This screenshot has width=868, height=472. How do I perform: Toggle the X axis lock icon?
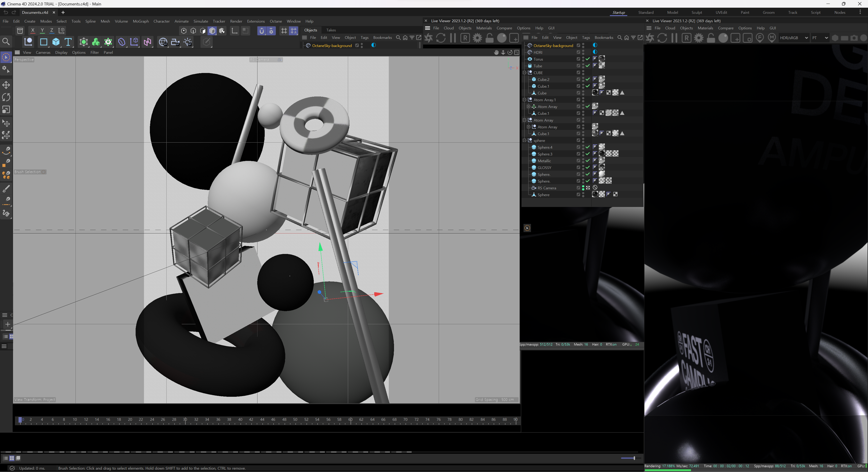point(33,30)
